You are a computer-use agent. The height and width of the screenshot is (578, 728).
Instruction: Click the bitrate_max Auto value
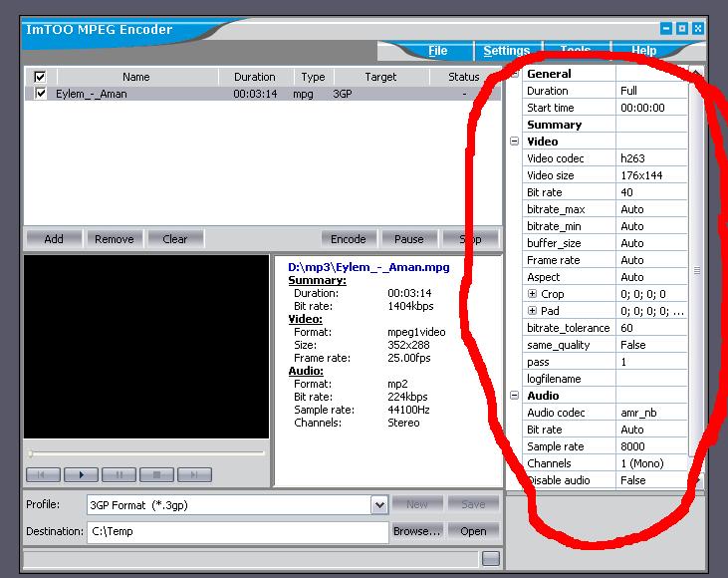point(651,209)
